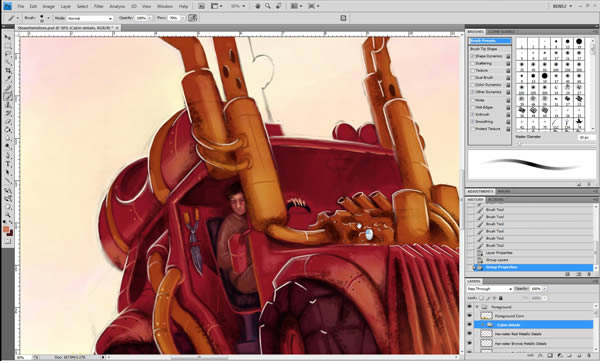This screenshot has height=361, width=600.
Task: Launch Bridge from the application bar
Action: click(202, 6)
